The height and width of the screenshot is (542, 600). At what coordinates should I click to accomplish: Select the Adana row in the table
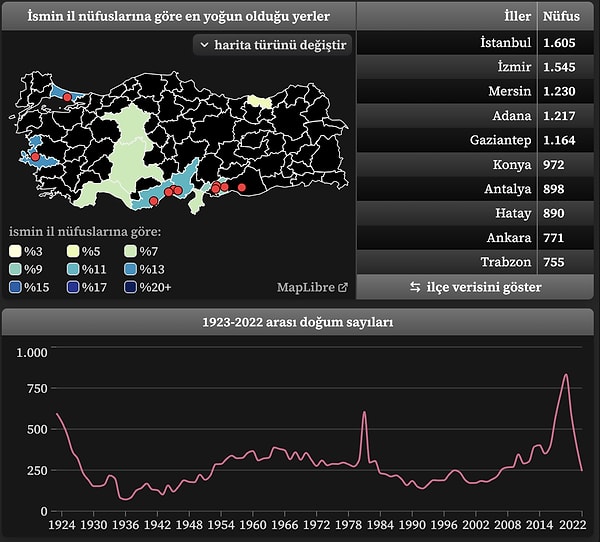(475, 116)
